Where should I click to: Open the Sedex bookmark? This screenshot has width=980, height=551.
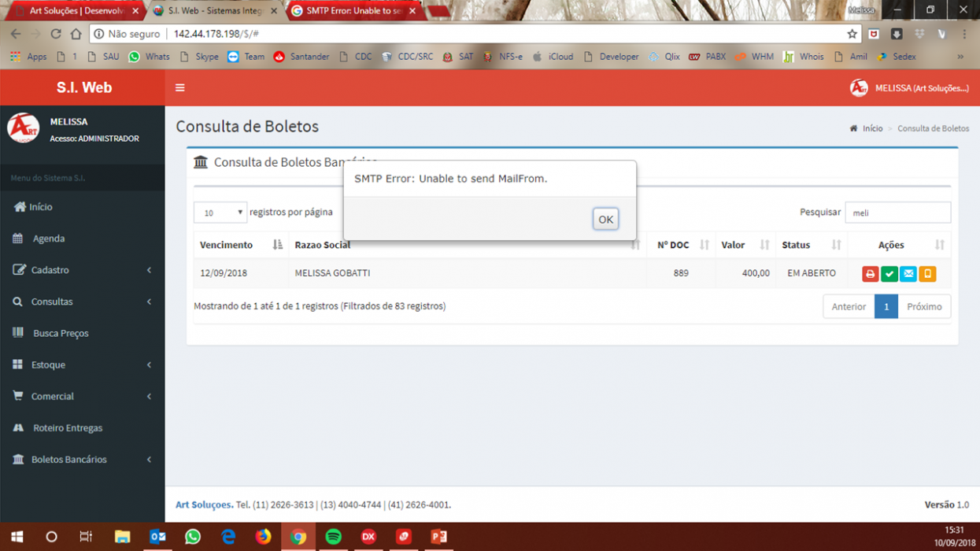pos(897,57)
